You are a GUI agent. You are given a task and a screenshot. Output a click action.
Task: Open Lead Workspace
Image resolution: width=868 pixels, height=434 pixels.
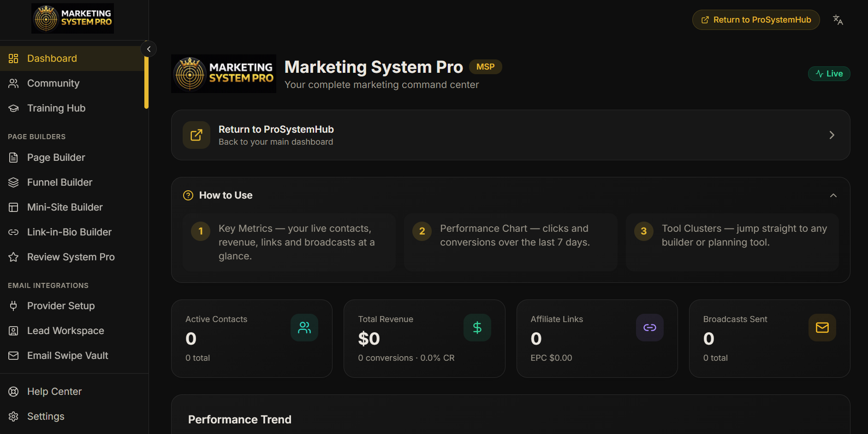(x=72, y=331)
